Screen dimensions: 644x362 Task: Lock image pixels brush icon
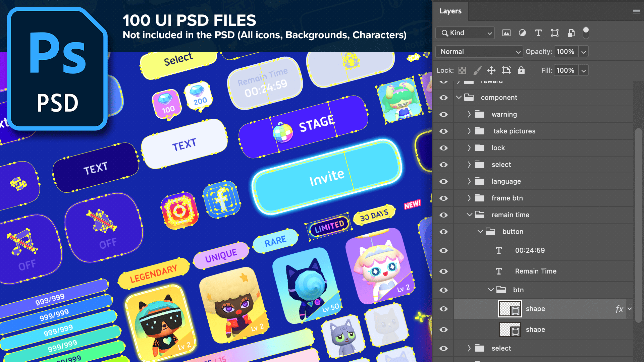(477, 70)
